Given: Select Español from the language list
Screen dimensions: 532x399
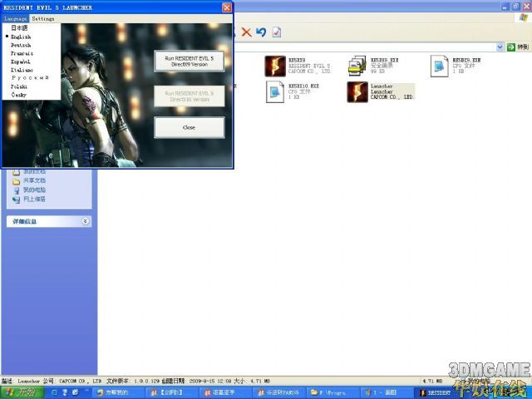Looking at the screenshot, I should (x=20, y=62).
